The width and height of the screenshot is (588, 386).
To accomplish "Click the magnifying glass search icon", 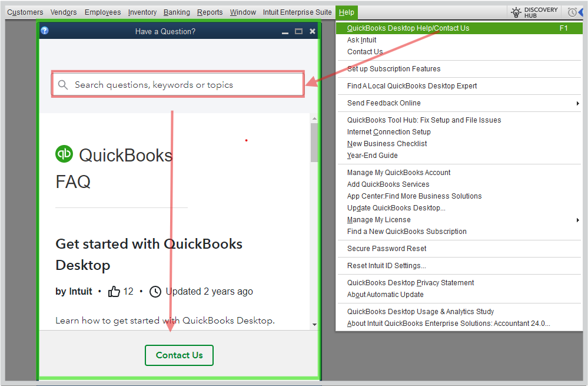I will [x=63, y=85].
